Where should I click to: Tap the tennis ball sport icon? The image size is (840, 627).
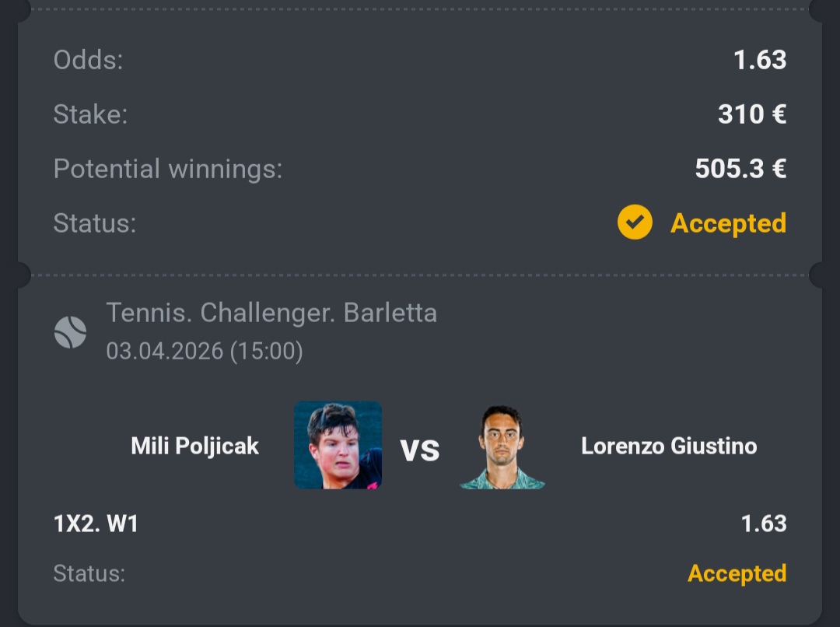click(x=70, y=332)
